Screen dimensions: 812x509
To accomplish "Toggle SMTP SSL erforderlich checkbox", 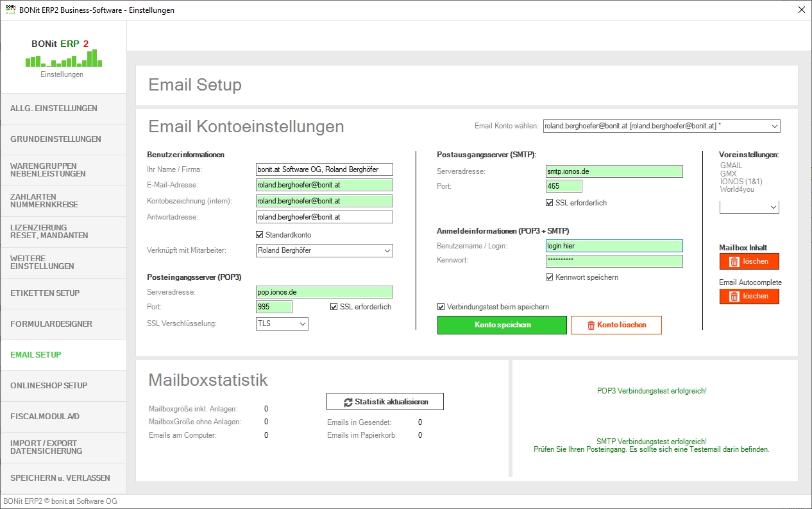I will pos(549,203).
